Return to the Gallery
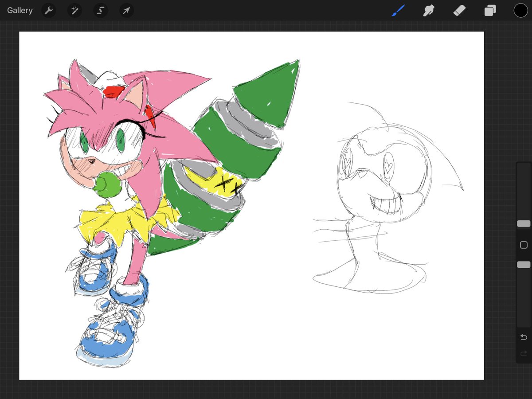This screenshot has height=399, width=532. point(20,10)
